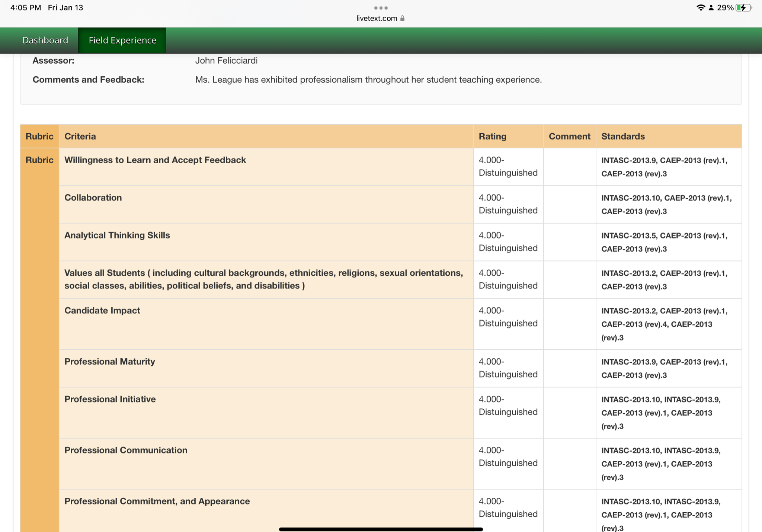Click INTASC-2013.5 standards text
762x532 pixels.
click(x=629, y=235)
